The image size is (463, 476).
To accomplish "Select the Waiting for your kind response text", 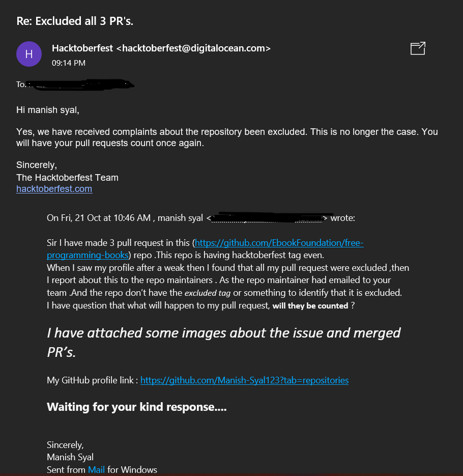I will [x=136, y=407].
